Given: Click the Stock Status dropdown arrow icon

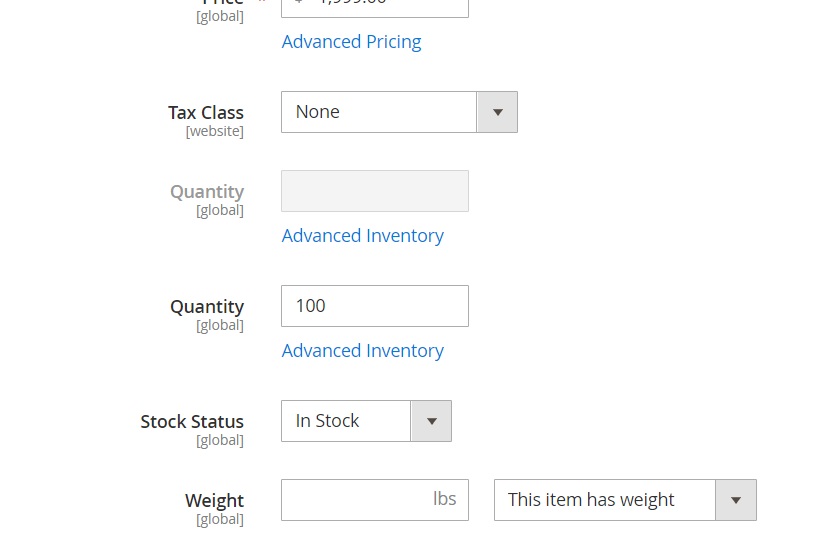Looking at the screenshot, I should pyautogui.click(x=431, y=421).
